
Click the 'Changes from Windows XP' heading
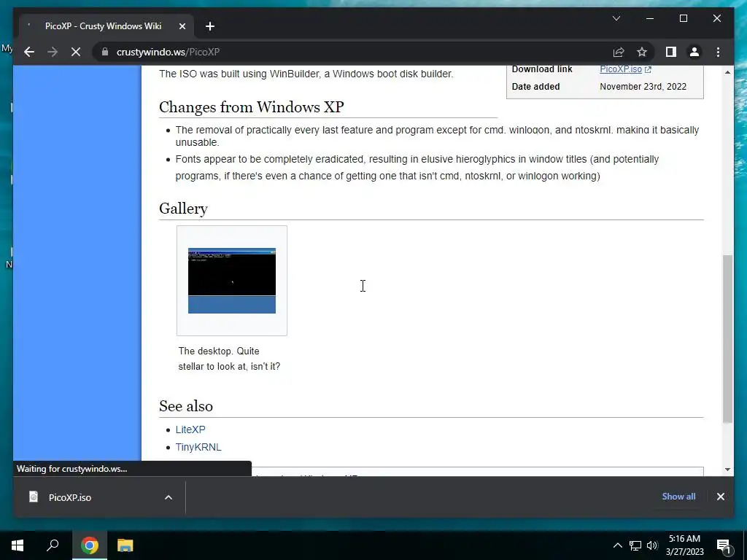point(251,106)
